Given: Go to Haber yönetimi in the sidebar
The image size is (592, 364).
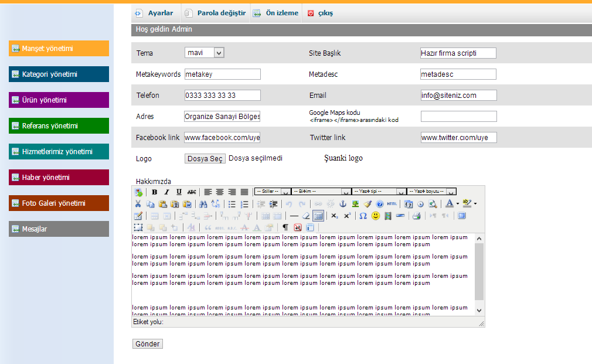Looking at the screenshot, I should tap(59, 178).
